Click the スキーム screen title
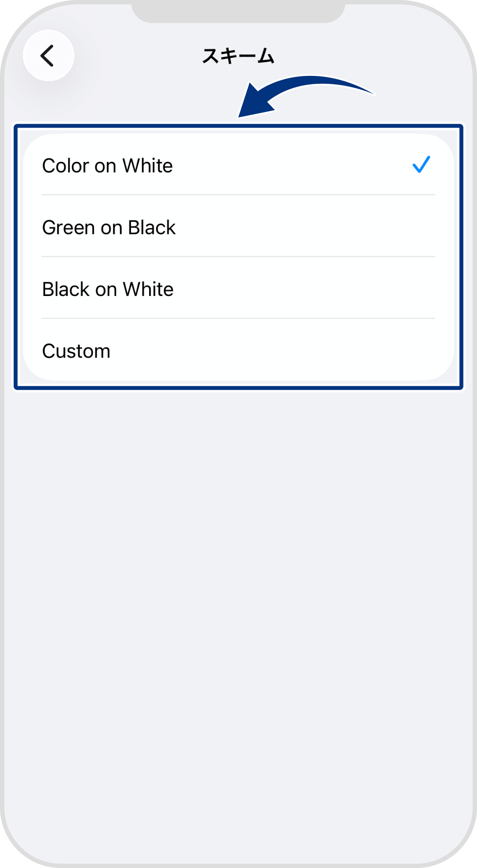Image resolution: width=477 pixels, height=868 pixels. coord(238,56)
